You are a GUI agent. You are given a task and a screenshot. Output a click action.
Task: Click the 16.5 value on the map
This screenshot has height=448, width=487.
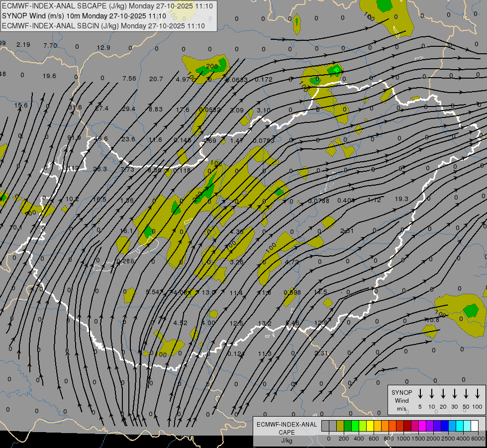tap(99, 199)
